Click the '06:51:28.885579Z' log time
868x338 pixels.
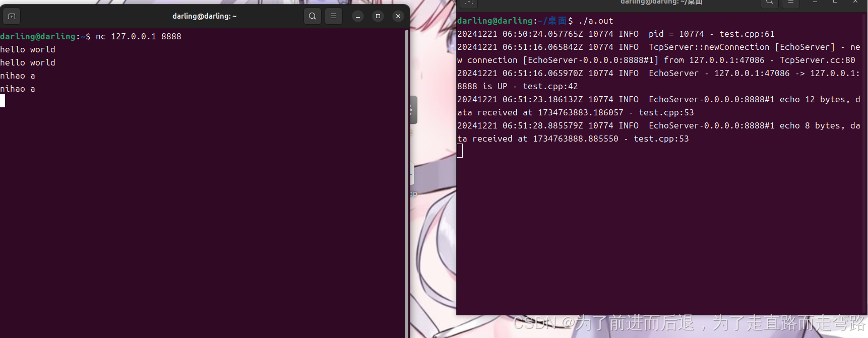(543, 125)
